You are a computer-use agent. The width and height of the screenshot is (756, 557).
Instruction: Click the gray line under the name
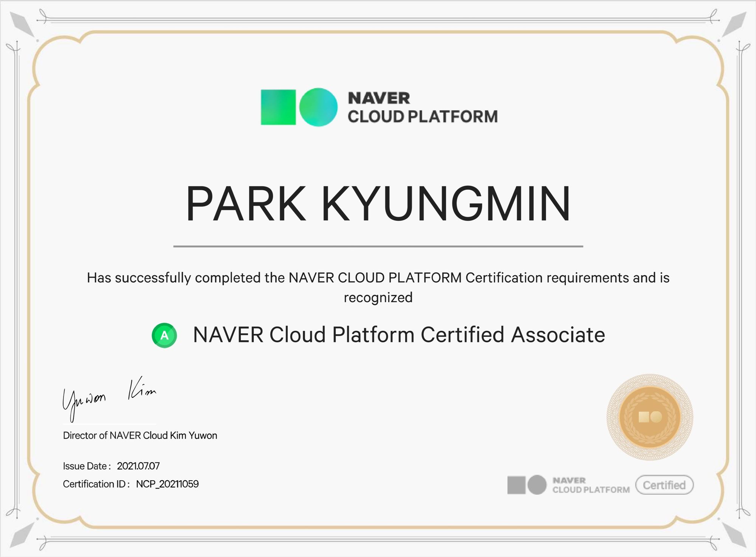378,247
